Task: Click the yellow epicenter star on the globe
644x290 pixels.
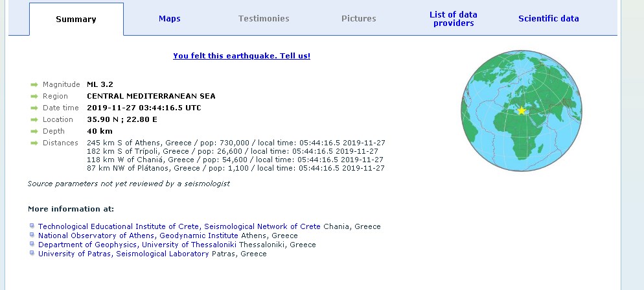Action: click(522, 111)
